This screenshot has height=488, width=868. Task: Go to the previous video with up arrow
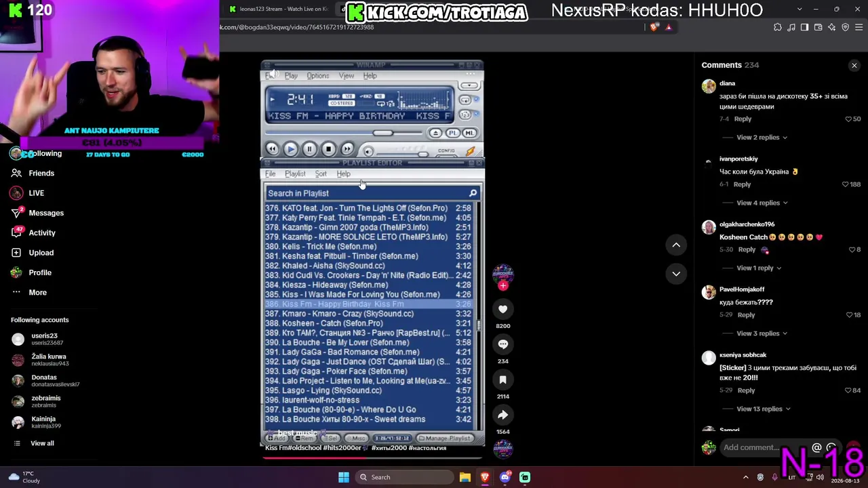676,245
